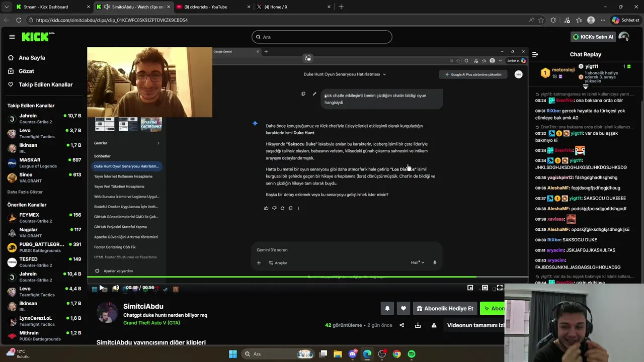Open Levo channel with 3,7 B viewers
Viewport: 644px width, 362px height.
[x=43, y=133]
